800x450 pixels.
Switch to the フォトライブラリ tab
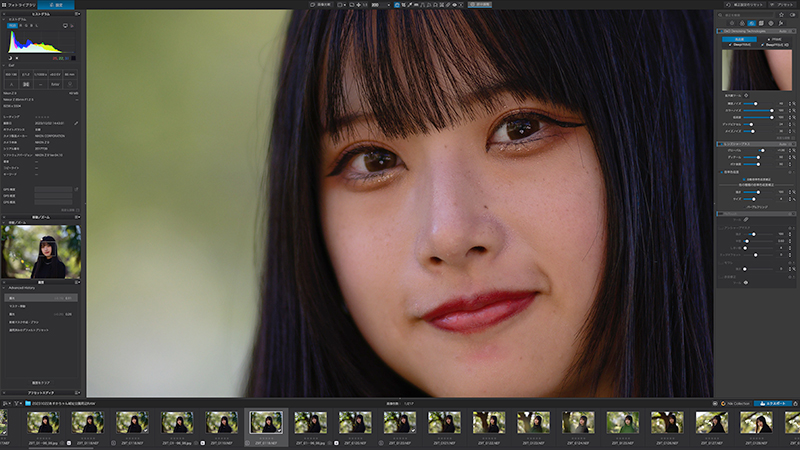19,5
